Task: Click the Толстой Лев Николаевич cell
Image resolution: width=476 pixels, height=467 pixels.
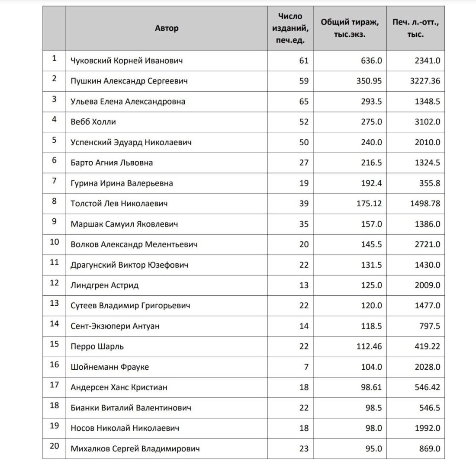Action: click(x=119, y=204)
